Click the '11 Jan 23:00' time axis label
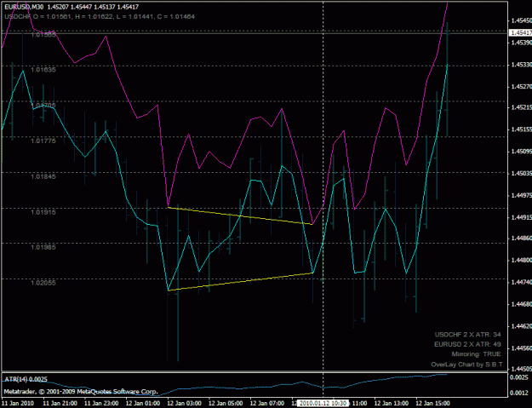Viewport: 532px width, 408px height. click(x=101, y=403)
